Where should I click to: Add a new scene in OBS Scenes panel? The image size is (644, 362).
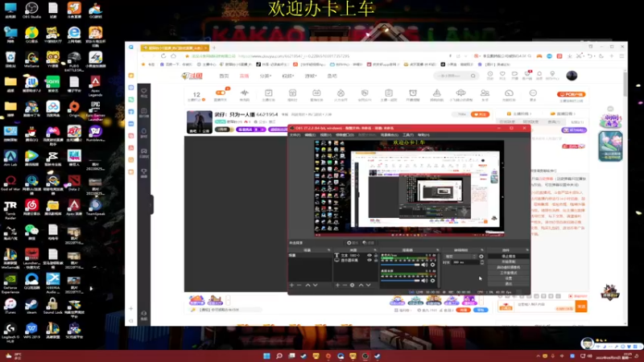[291, 285]
